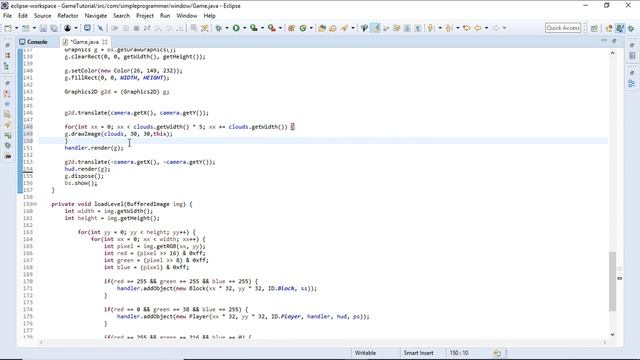640x360 pixels.
Task: Minimize the editor area
Action: (x=604, y=41)
